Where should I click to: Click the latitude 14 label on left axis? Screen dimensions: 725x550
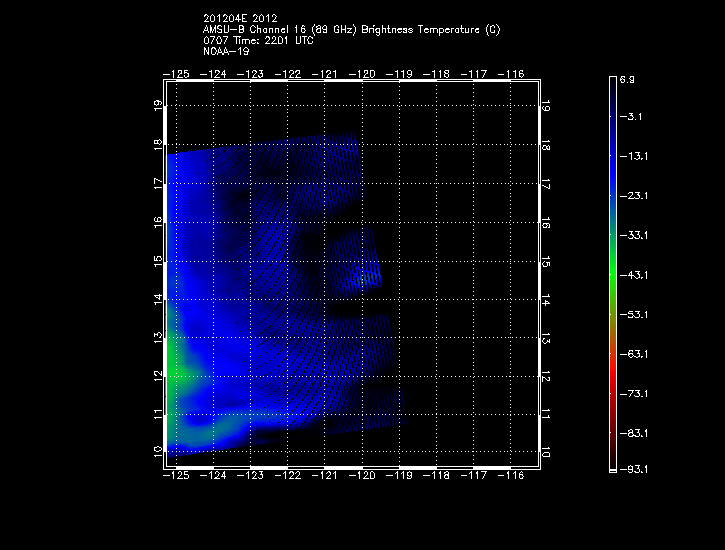pos(158,299)
